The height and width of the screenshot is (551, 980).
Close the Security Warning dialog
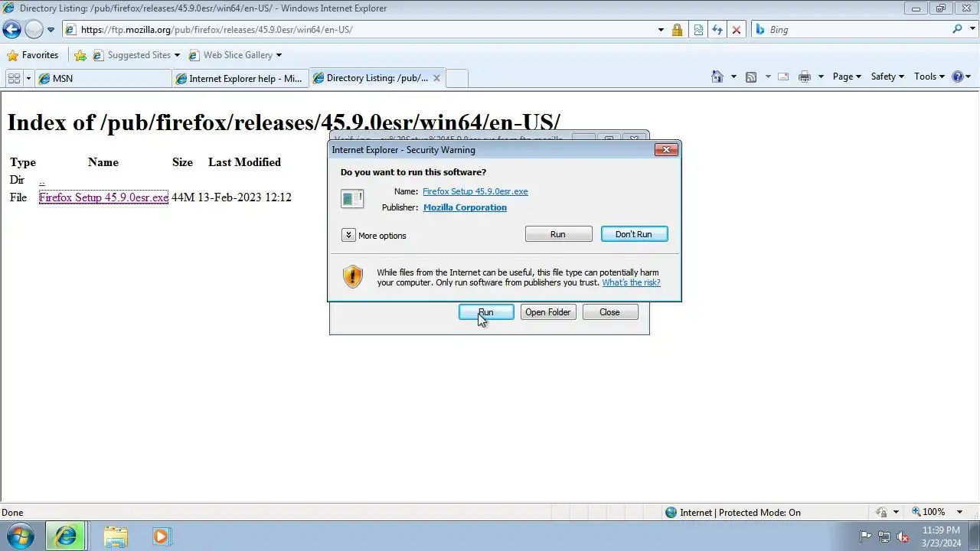point(666,149)
